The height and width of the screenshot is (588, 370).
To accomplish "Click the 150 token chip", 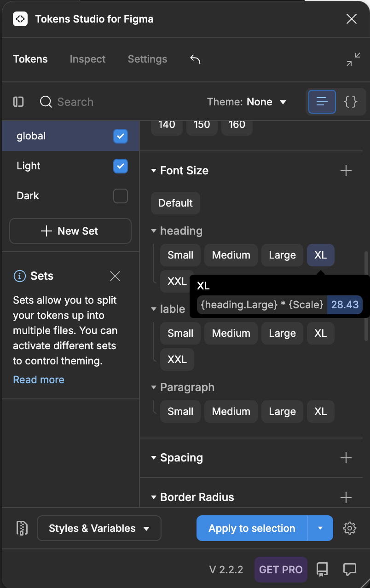I will pos(202,128).
